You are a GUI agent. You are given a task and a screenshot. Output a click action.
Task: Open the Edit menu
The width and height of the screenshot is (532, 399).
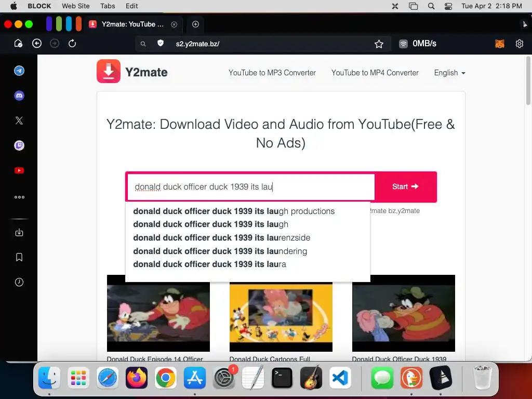click(131, 6)
